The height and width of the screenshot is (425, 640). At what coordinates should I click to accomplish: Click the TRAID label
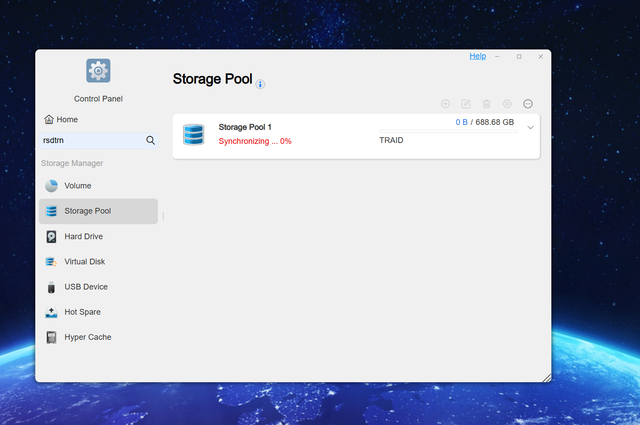[x=391, y=140]
